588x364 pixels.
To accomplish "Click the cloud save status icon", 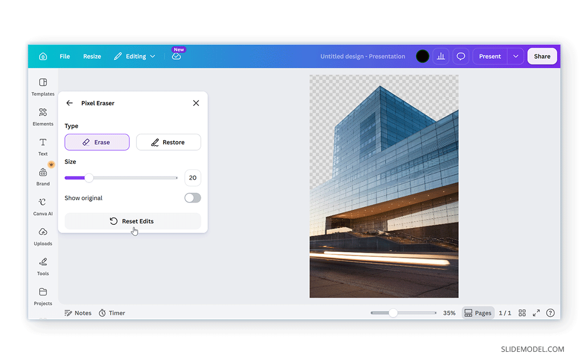I will click(176, 56).
